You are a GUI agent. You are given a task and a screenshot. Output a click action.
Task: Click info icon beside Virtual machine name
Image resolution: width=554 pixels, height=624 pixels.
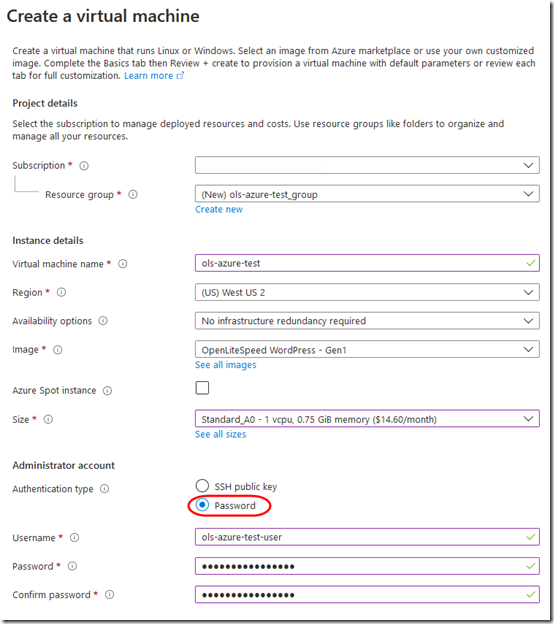[x=123, y=263]
